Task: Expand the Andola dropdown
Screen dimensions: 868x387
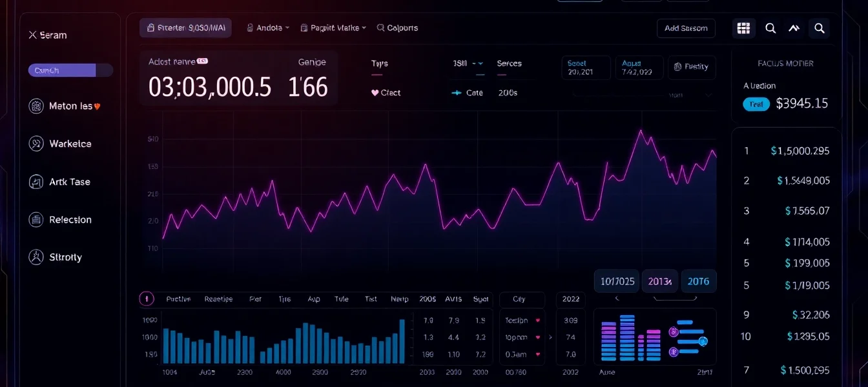Action: tap(268, 28)
